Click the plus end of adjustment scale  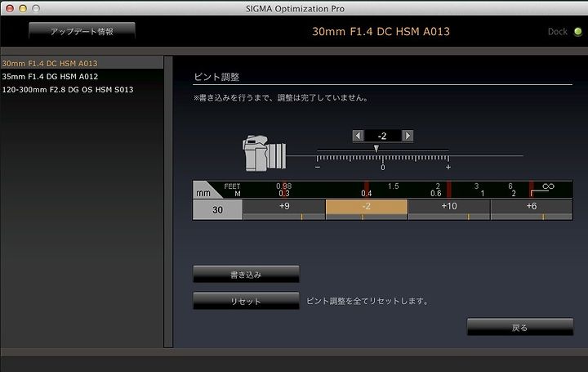(448, 167)
